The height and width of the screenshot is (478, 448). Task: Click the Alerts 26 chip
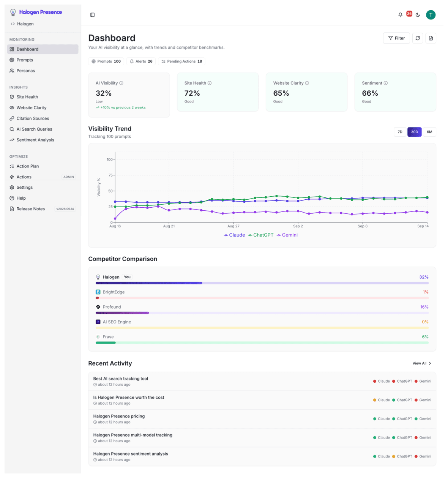tap(141, 61)
